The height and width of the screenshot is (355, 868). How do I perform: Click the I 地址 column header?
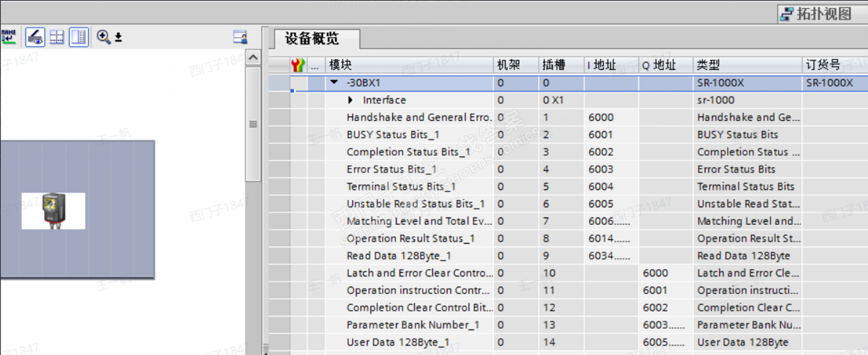point(611,65)
